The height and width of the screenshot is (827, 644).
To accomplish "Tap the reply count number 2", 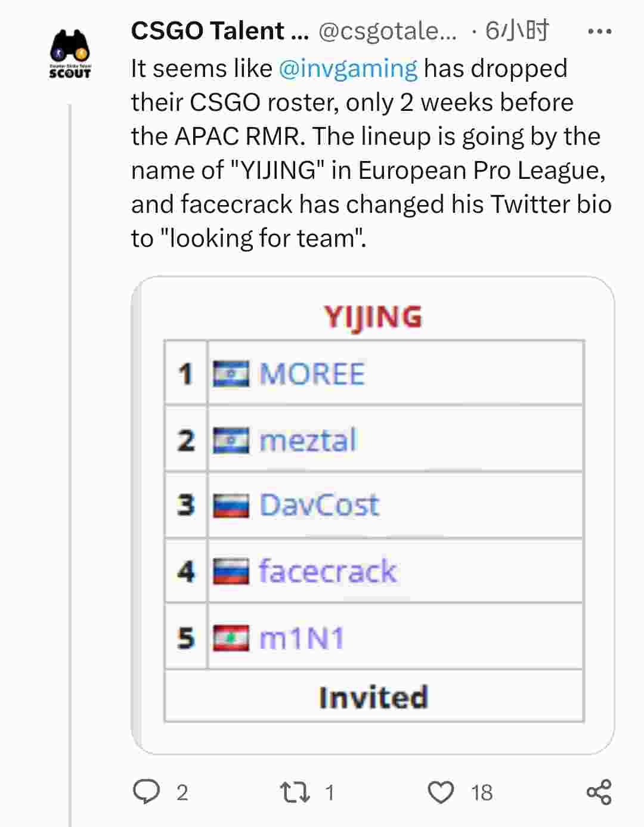I will click(x=182, y=793).
